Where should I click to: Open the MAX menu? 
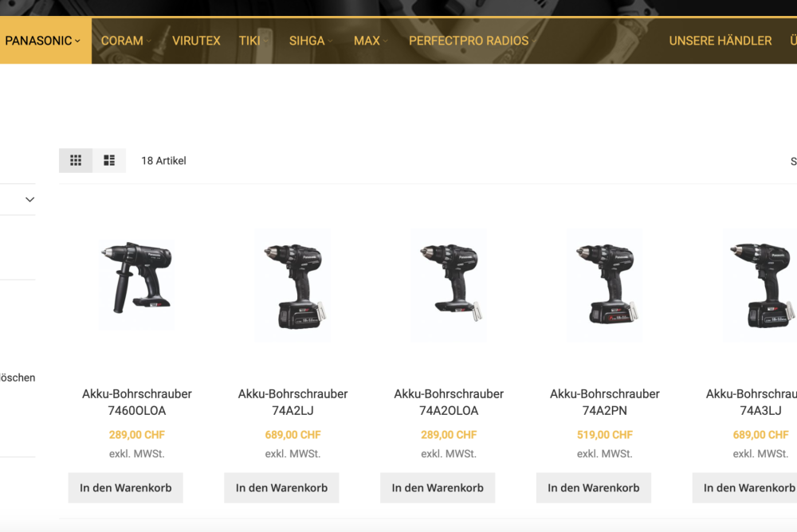point(371,41)
